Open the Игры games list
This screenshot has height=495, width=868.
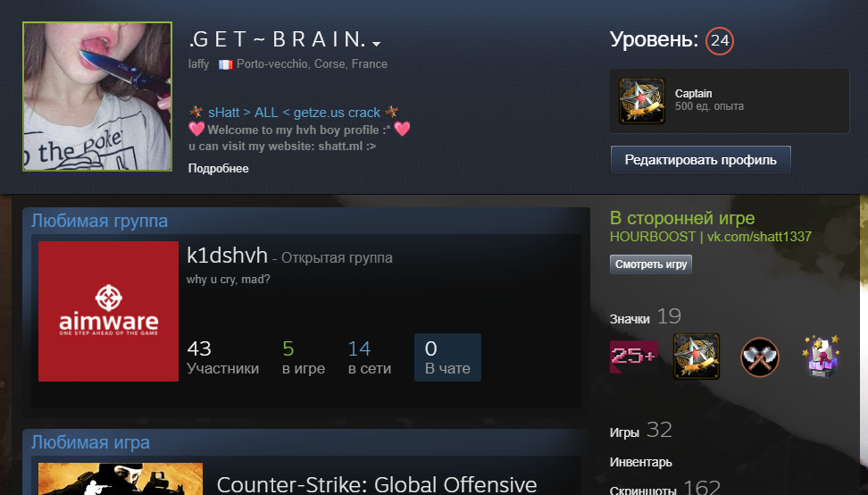(x=624, y=432)
